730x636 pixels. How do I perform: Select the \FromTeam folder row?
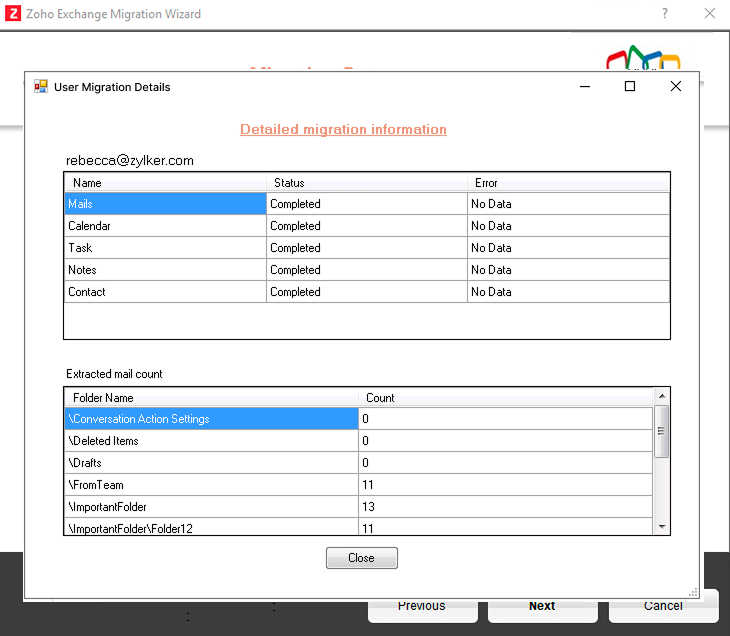coord(358,484)
